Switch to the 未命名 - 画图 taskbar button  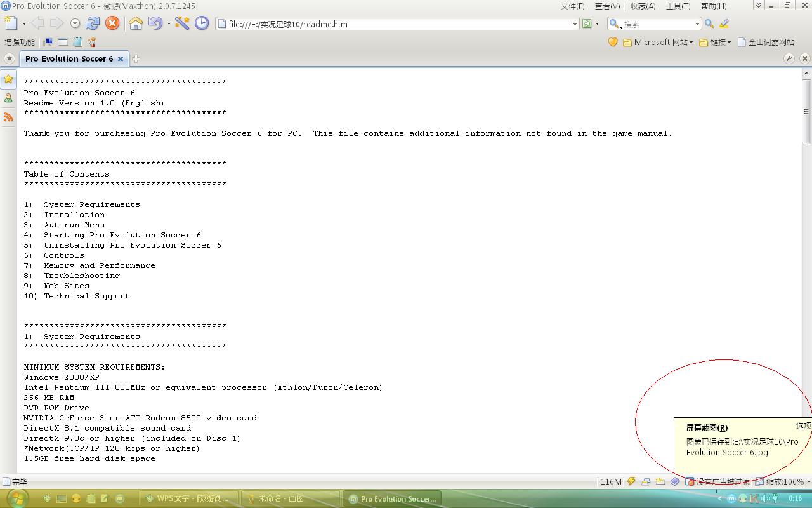point(291,498)
